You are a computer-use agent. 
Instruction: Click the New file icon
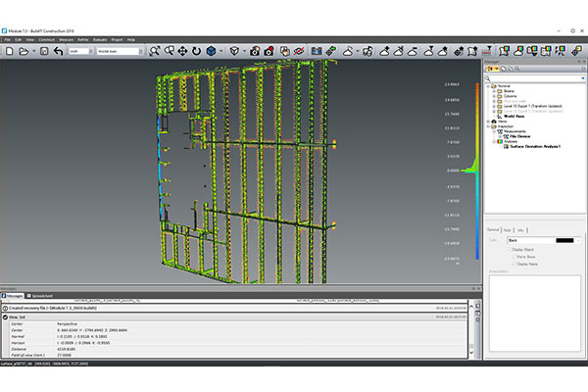8,50
